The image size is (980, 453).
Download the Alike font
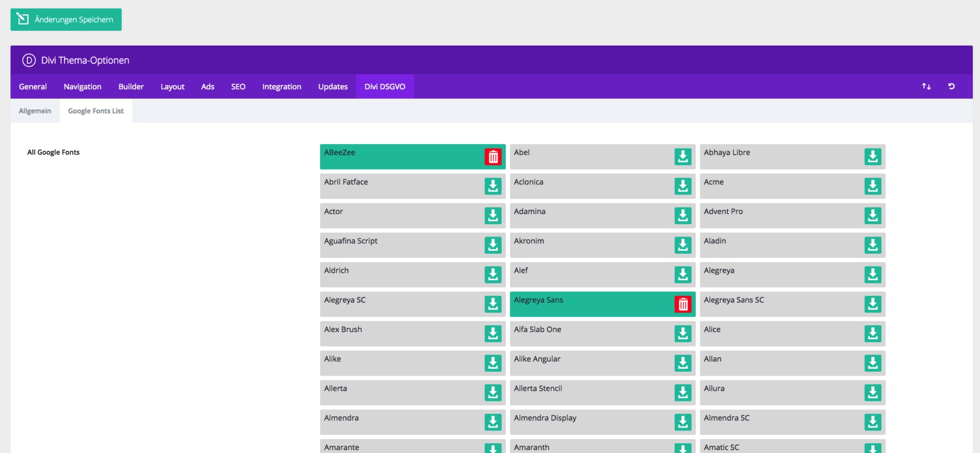click(493, 363)
